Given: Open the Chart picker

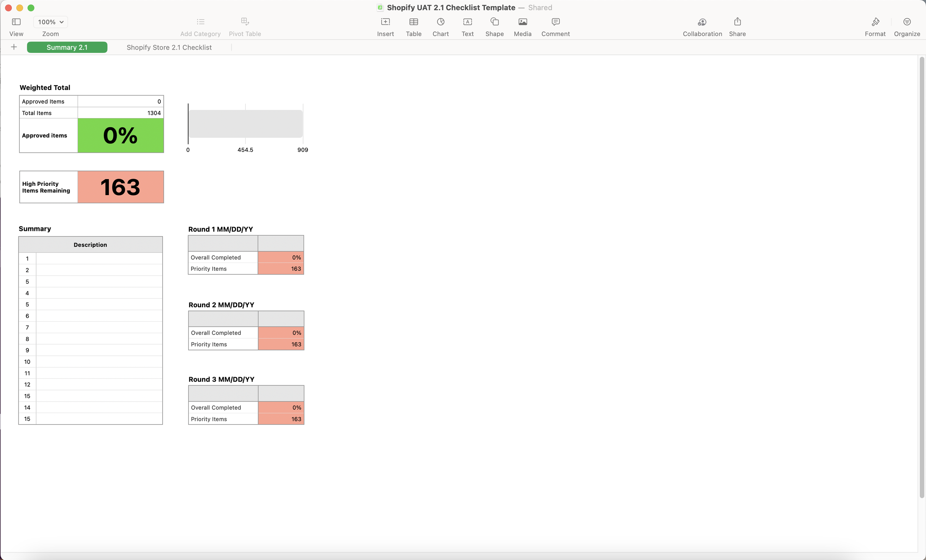Looking at the screenshot, I should tap(440, 22).
